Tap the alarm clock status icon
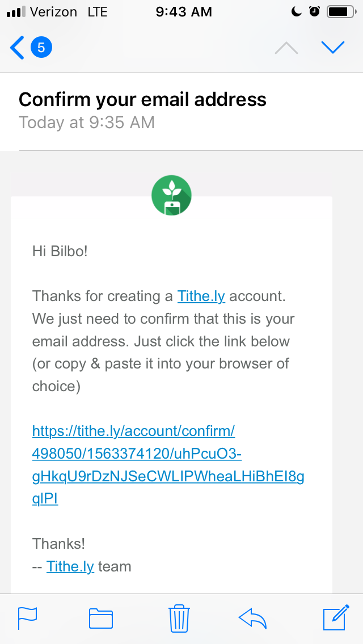Image resolution: width=363 pixels, height=644 pixels. click(315, 11)
